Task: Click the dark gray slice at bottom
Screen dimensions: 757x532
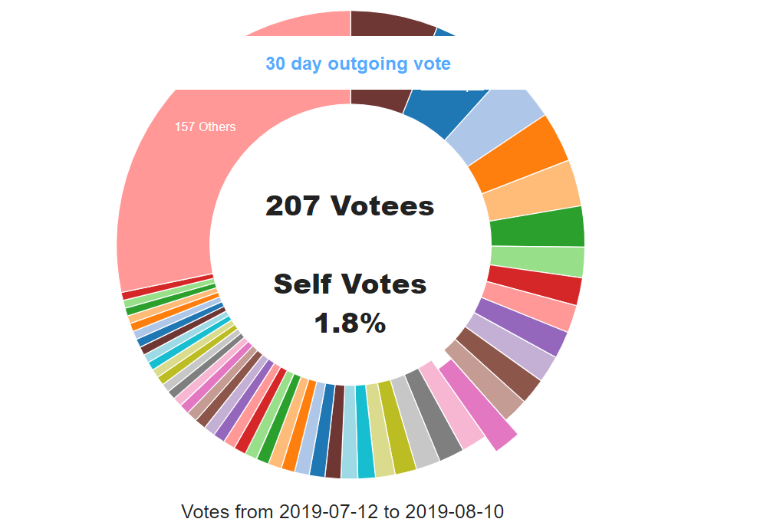Action: pos(433,415)
